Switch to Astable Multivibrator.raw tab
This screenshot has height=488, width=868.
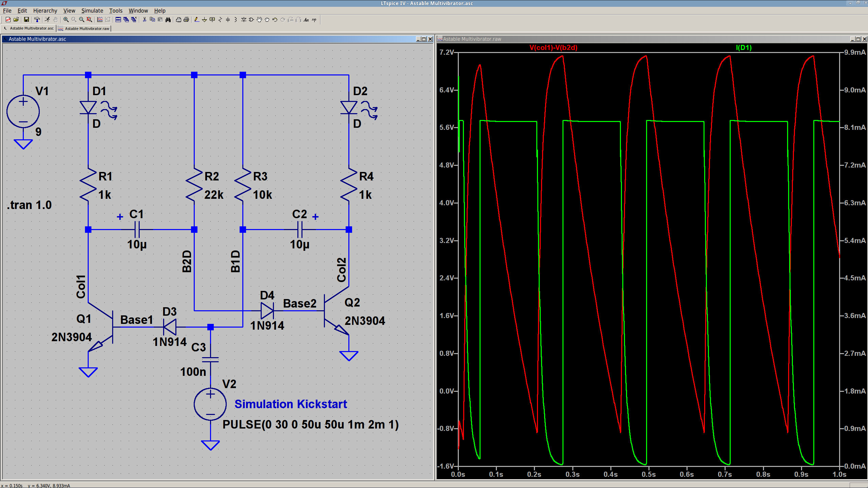coord(87,29)
